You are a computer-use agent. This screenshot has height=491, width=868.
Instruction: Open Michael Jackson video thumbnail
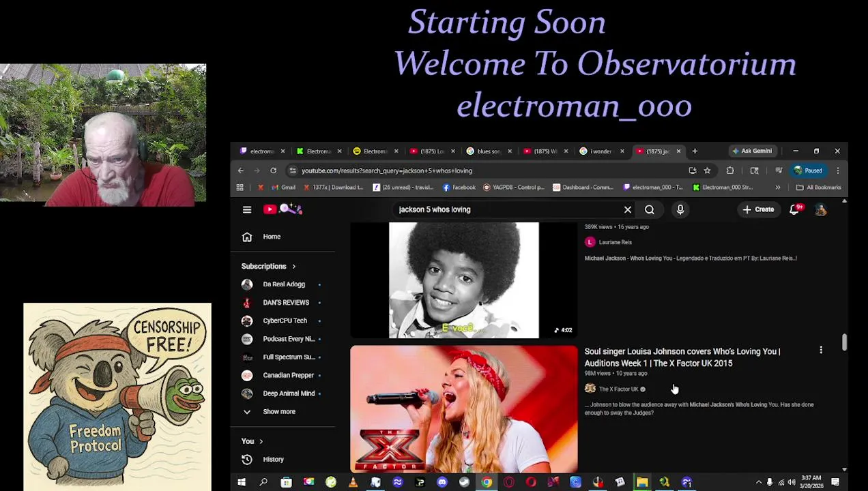pos(464,280)
